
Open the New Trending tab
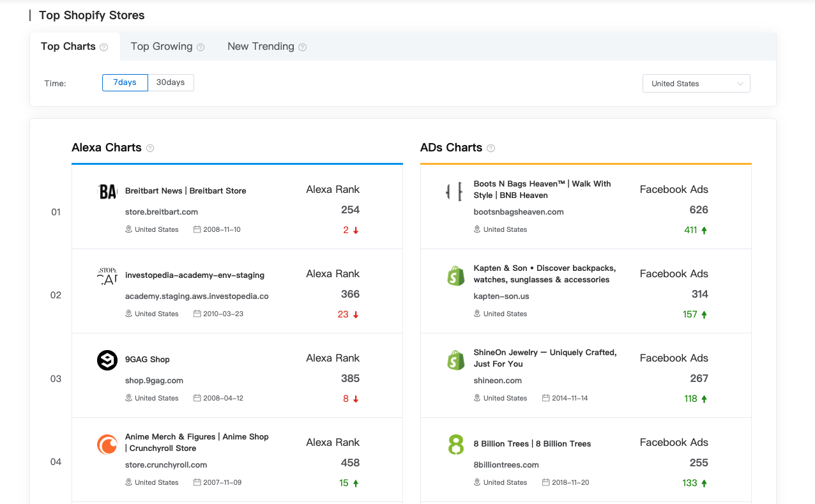pyautogui.click(x=261, y=46)
